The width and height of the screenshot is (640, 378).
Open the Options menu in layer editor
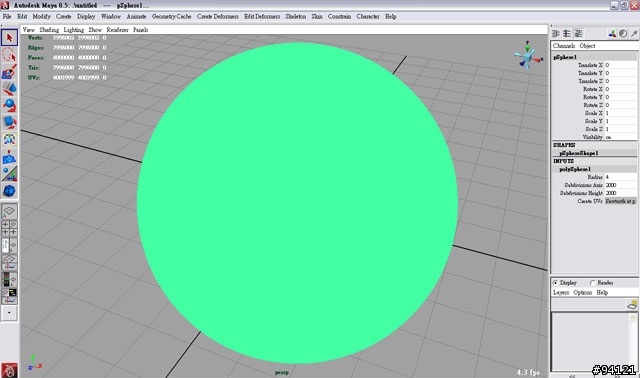coord(582,292)
